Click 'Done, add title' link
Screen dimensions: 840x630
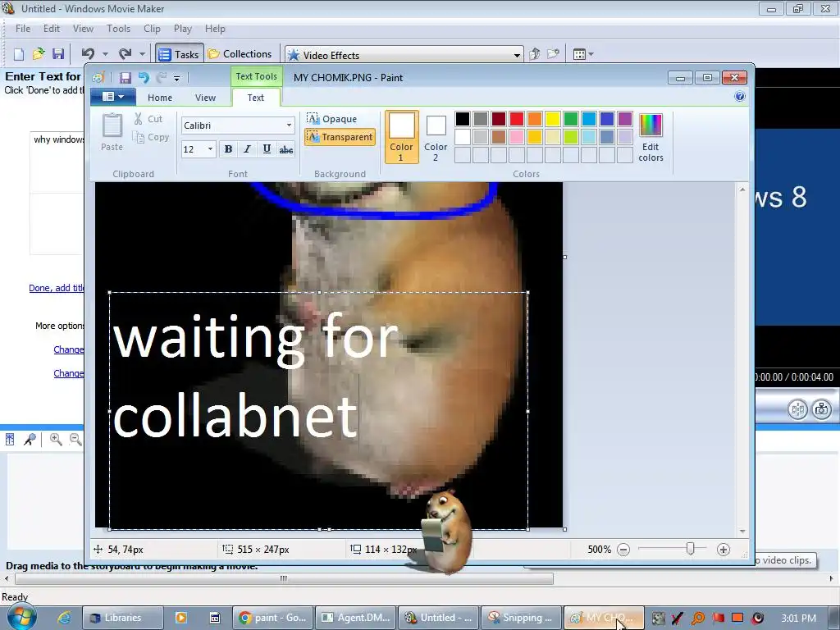(x=57, y=288)
